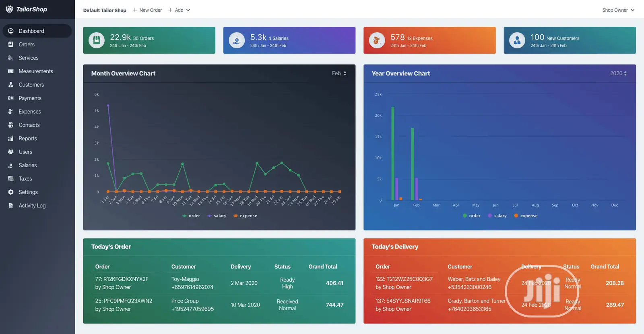Click the person icon on New Customers card

pyautogui.click(x=517, y=40)
